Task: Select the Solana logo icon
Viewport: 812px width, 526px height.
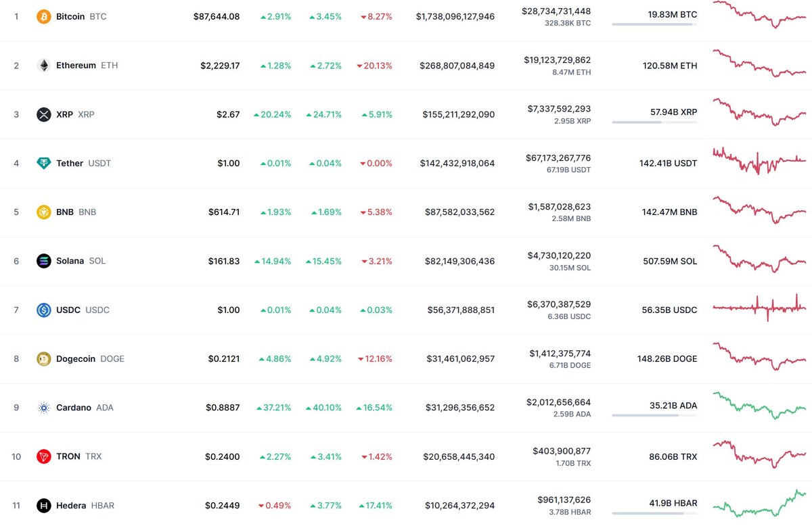Action: tap(44, 260)
